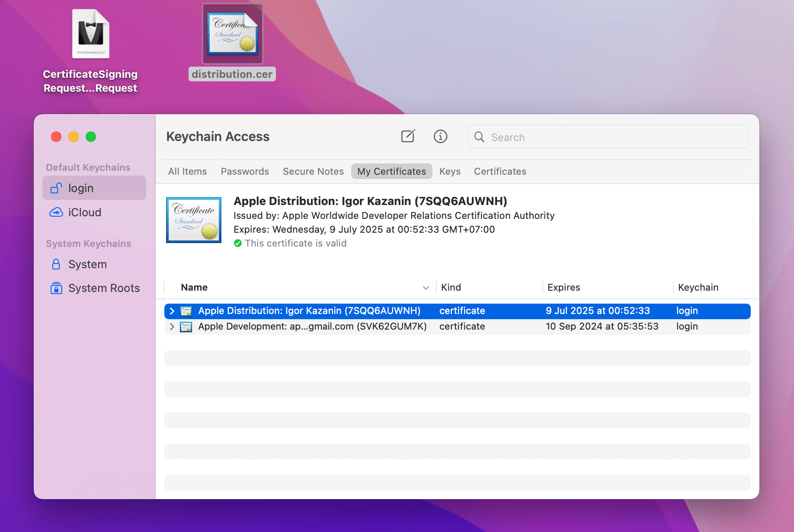This screenshot has width=794, height=532.
Task: Select Apple Distribution: Igor Kazanin row name
Action: click(309, 311)
